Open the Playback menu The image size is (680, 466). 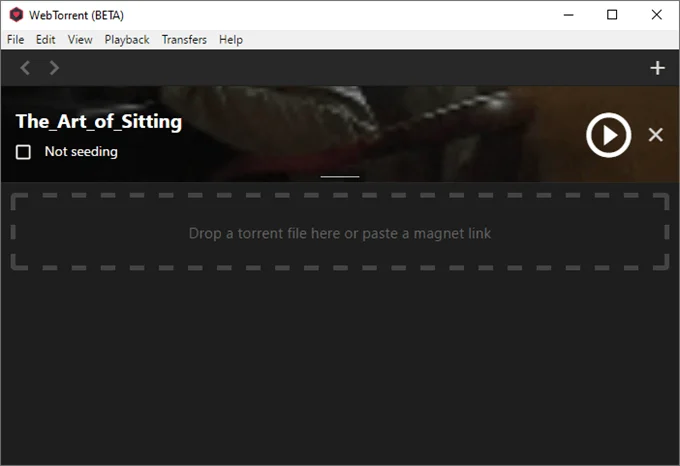(127, 40)
